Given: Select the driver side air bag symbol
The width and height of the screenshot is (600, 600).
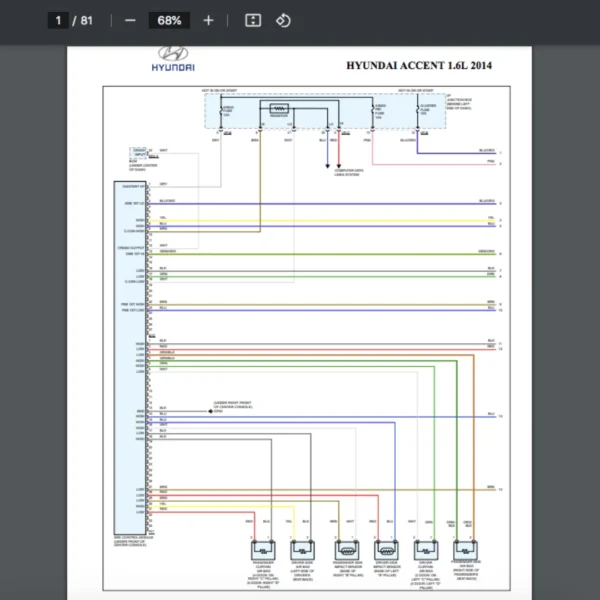Looking at the screenshot, I should [301, 549].
